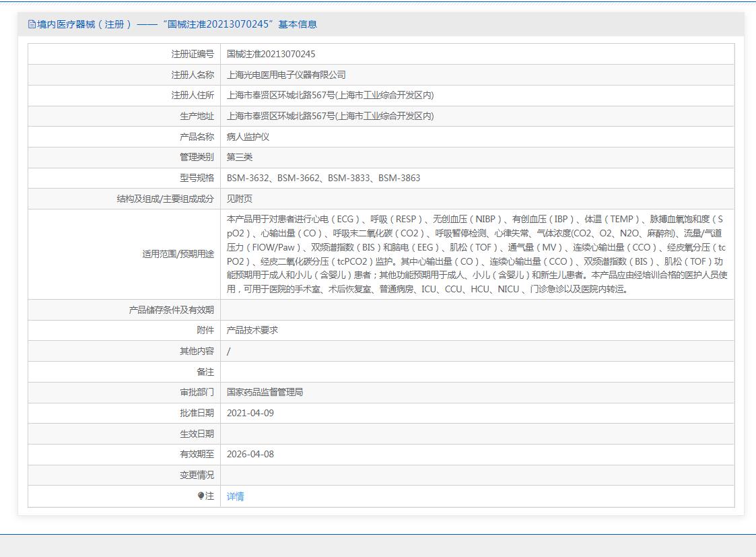Open the 详情 link in 注 row
This screenshot has width=756, height=557.
click(x=236, y=496)
